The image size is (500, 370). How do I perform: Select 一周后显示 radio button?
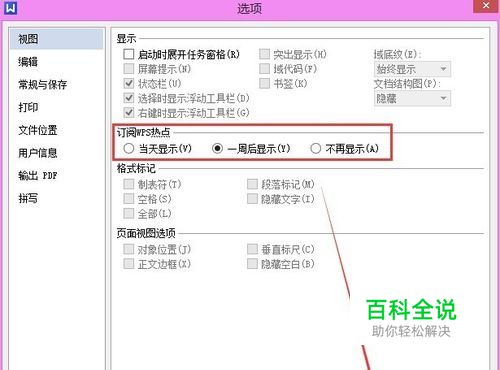click(x=217, y=148)
